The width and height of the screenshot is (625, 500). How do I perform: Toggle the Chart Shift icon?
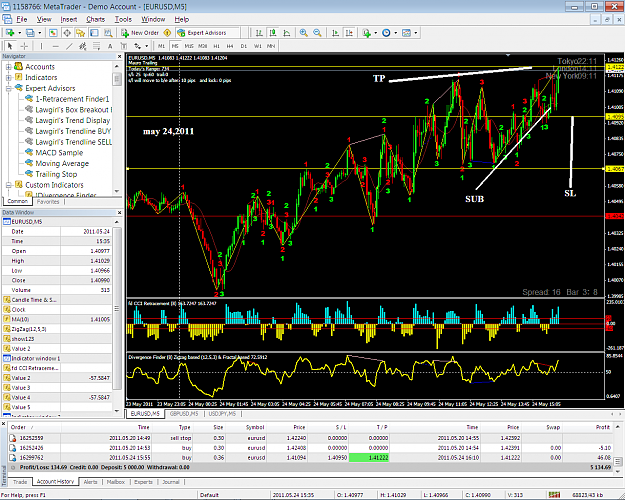(x=349, y=33)
